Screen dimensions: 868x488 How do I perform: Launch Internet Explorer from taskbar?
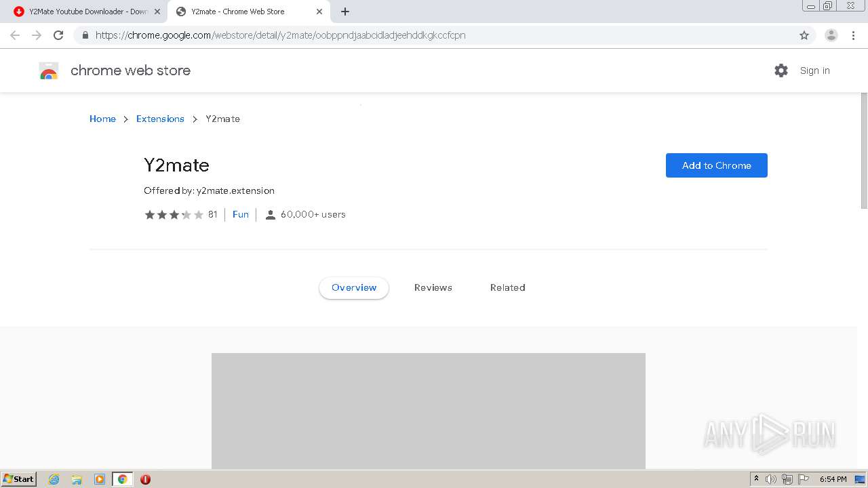(x=54, y=479)
